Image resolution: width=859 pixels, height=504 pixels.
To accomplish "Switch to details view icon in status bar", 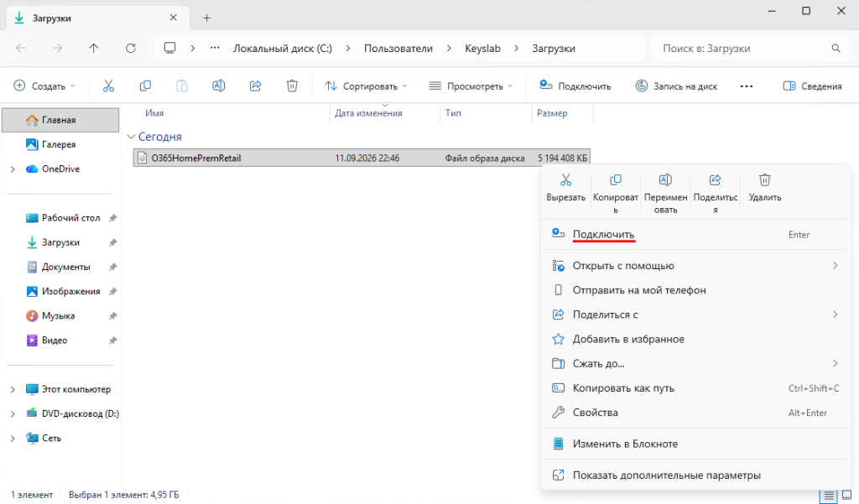I will pyautogui.click(x=829, y=496).
